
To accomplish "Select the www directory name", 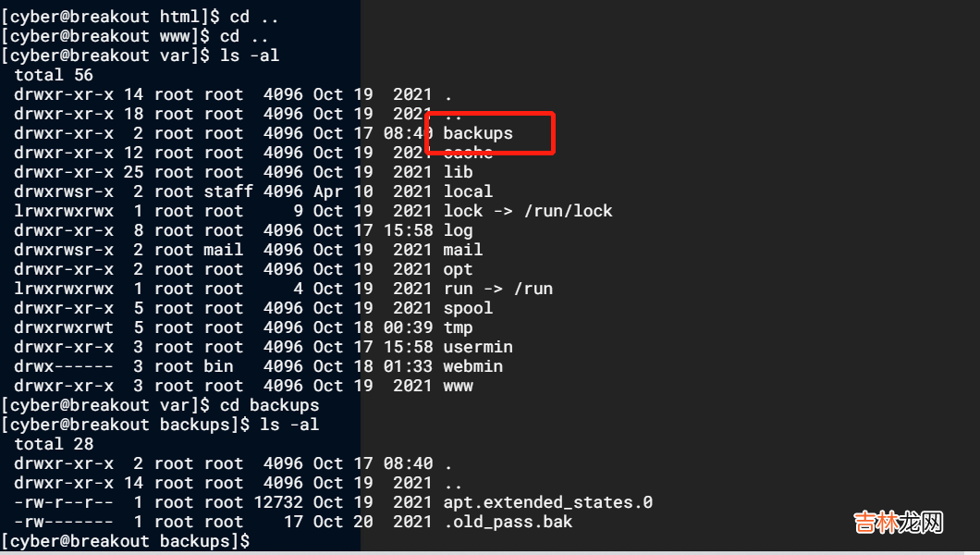I will 458,386.
